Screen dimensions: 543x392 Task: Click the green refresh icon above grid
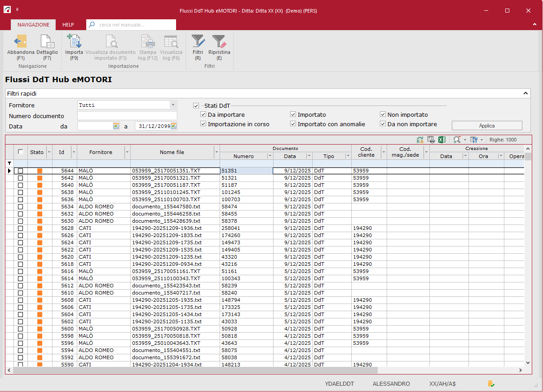[420, 140]
